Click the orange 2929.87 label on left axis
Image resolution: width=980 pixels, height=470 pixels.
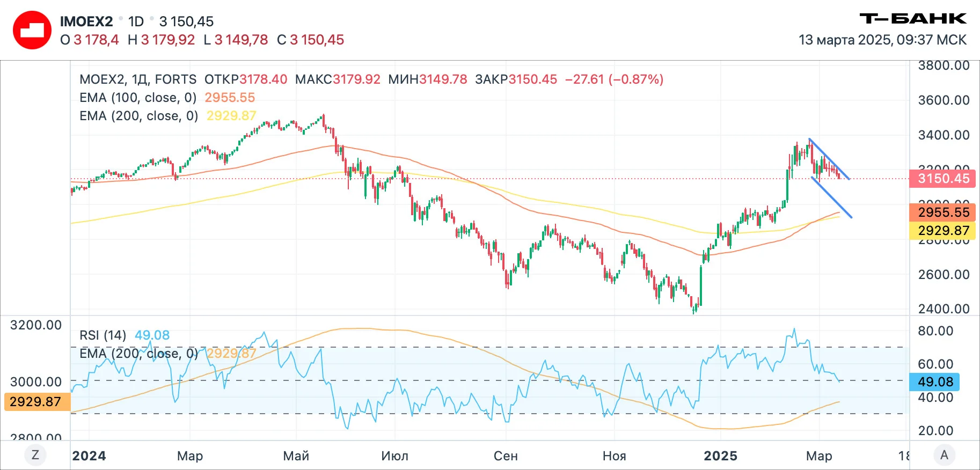(37, 402)
